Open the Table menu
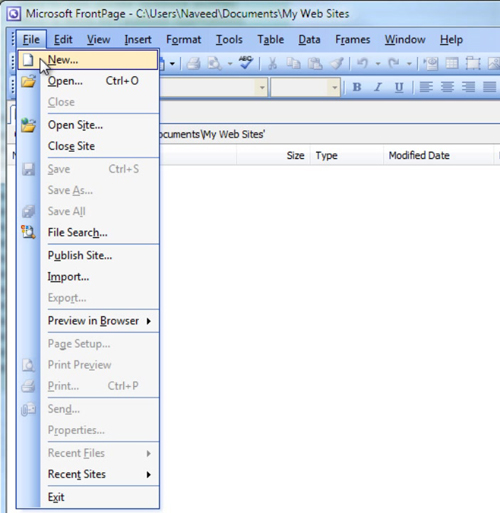The width and height of the screenshot is (500, 513). [x=271, y=40]
